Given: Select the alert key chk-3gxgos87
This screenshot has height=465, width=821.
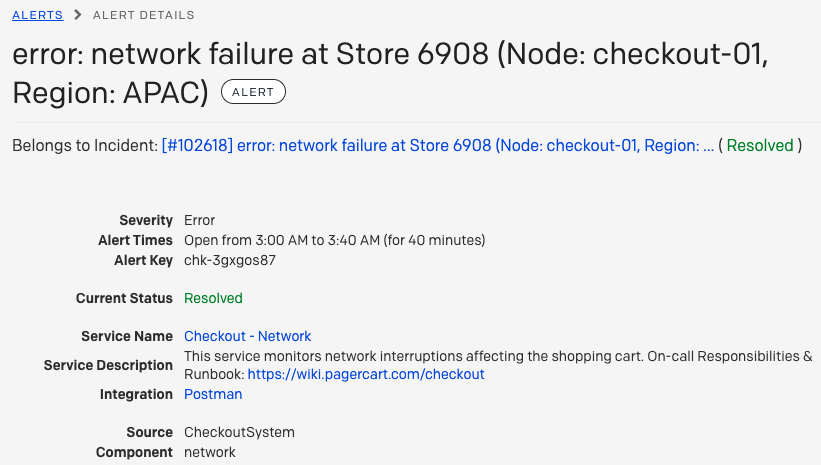Looking at the screenshot, I should coord(230,260).
